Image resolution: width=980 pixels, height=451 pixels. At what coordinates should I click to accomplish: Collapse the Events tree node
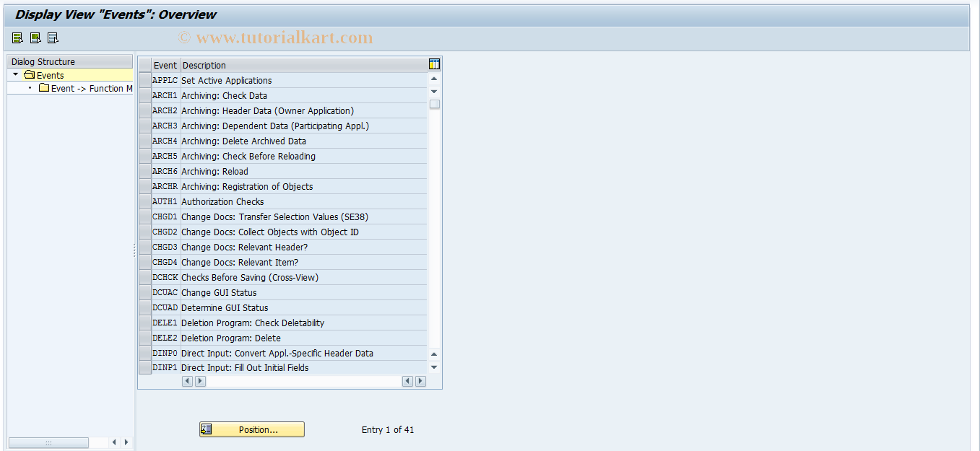tap(15, 74)
